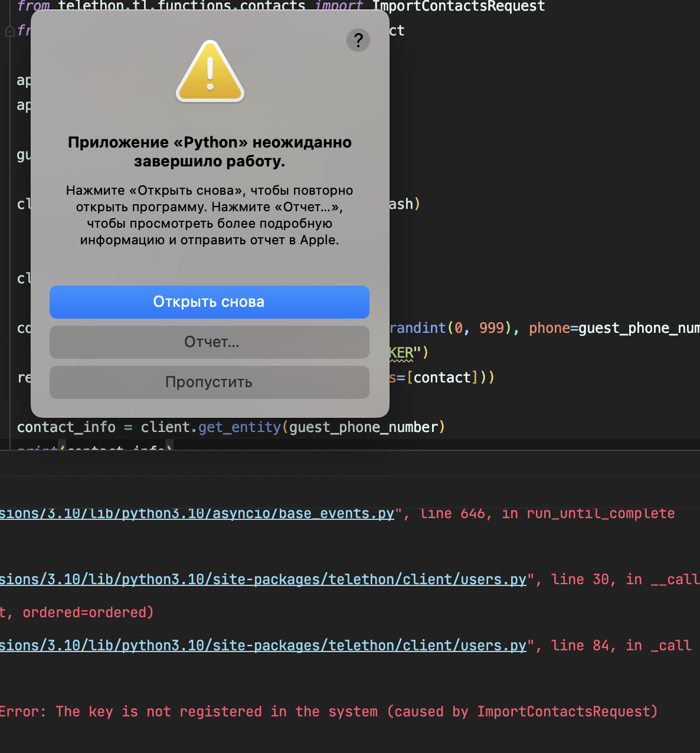Viewport: 700px width, 753px height.
Task: Click 'Пропустить' to ignore the crash
Action: 210,382
